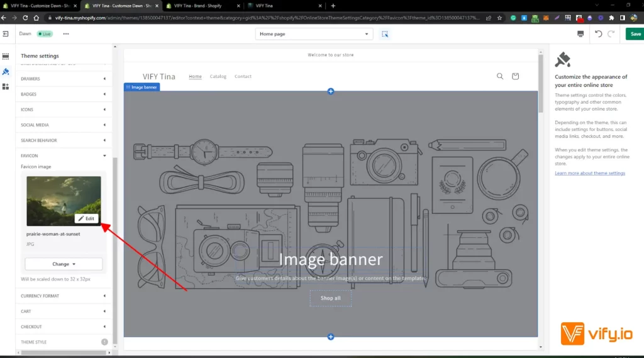Expand the Checkout settings section

click(63, 327)
